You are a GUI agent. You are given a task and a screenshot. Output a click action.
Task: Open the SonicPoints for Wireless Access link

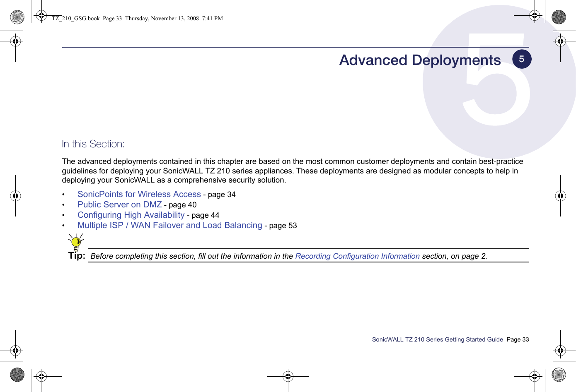139,194
